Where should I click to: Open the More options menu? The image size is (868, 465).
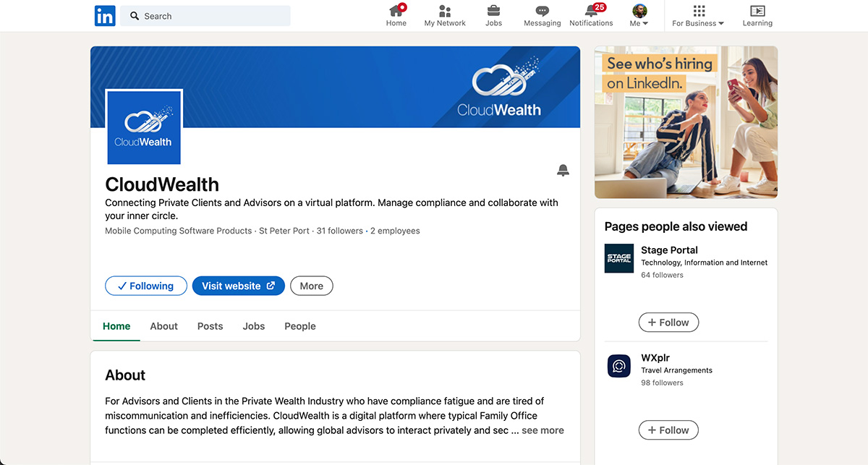pos(311,286)
